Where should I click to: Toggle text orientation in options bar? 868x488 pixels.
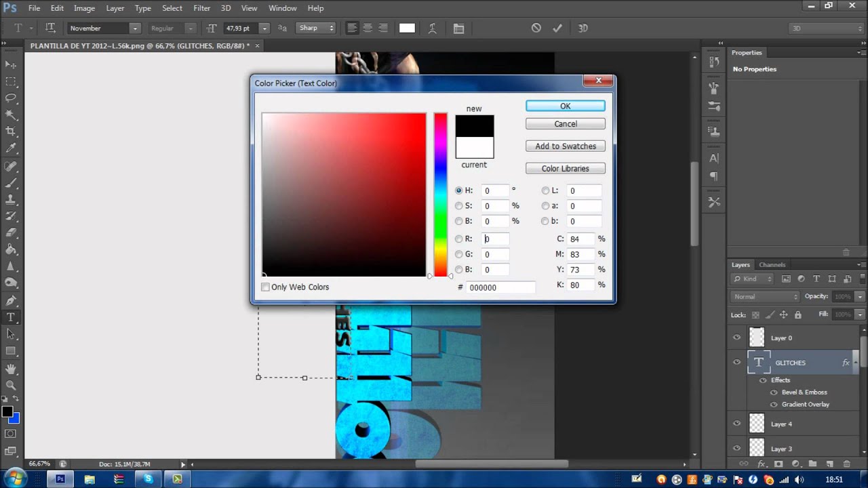(x=50, y=28)
